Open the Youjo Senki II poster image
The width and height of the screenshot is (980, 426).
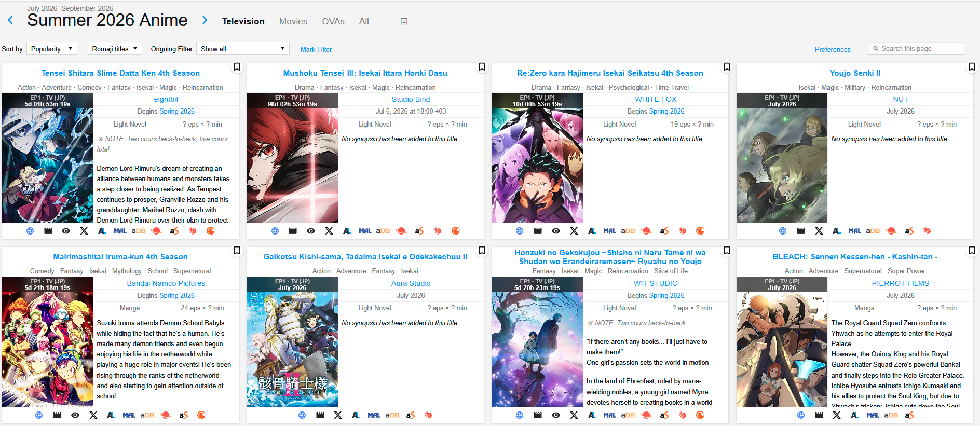(782, 158)
